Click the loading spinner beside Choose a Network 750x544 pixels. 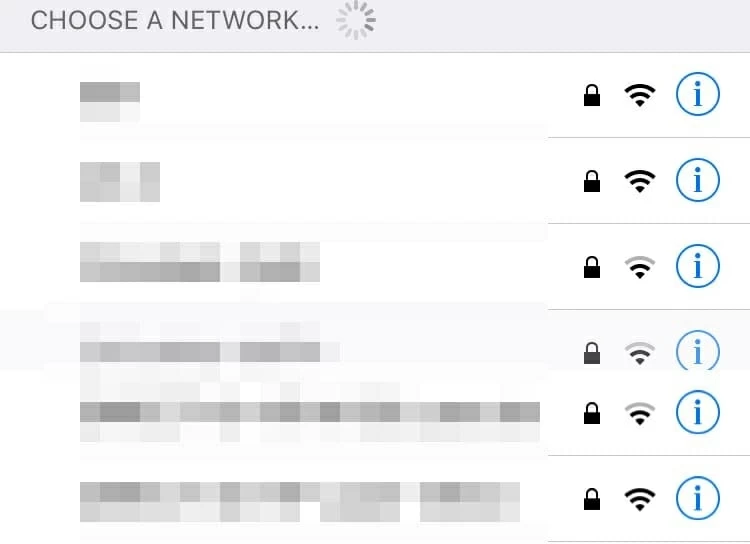click(x=355, y=20)
